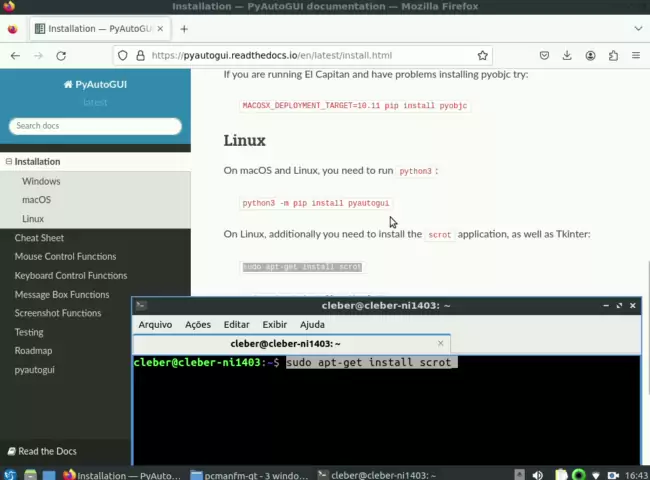Click the browser URL address bar
This screenshot has width=650, height=480.
coord(300,56)
